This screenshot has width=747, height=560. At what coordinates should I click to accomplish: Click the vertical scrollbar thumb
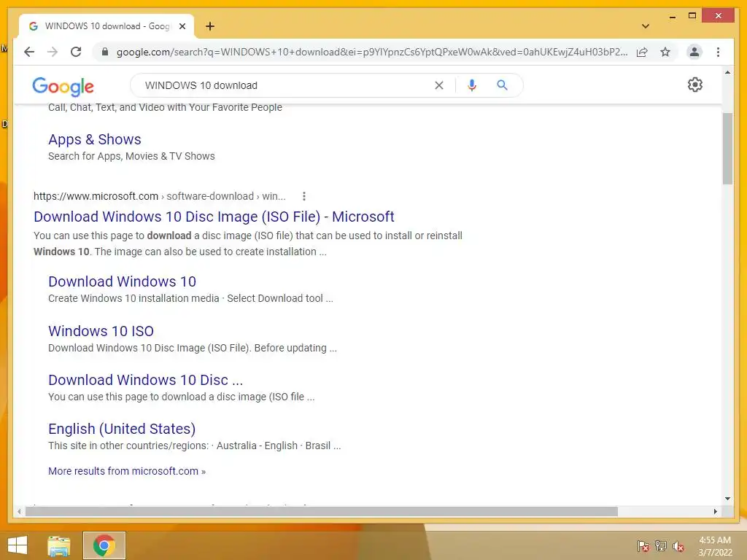click(x=727, y=149)
